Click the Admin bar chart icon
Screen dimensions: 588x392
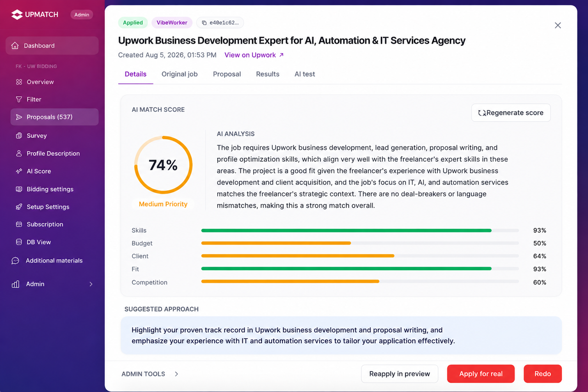(15, 284)
